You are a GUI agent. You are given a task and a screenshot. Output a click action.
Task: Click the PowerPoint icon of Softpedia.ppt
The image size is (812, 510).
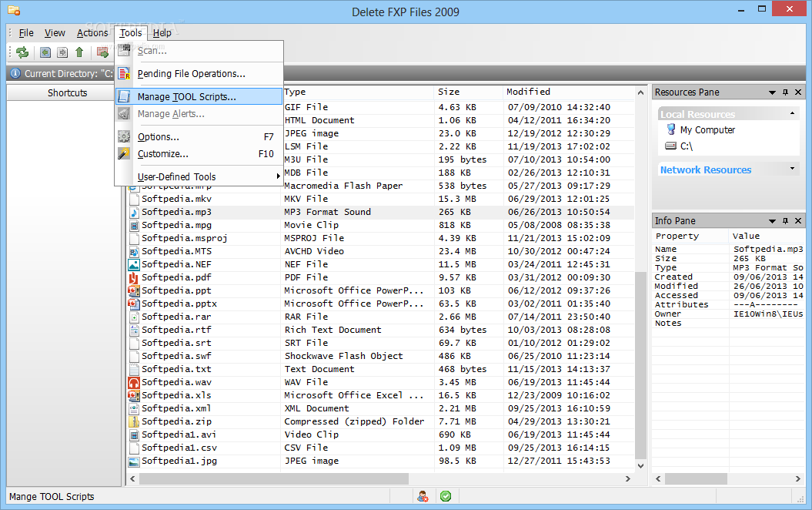[x=134, y=290]
